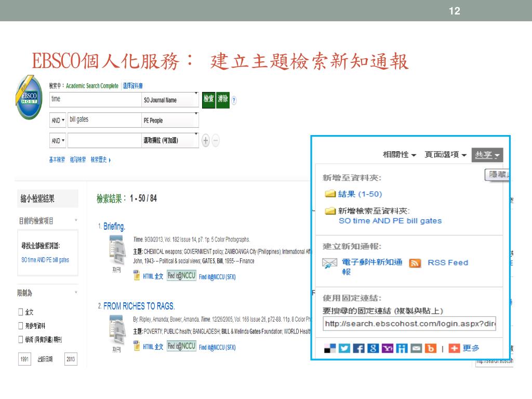Share via the light-blue icon after Yahoo
The height and width of the screenshot is (399, 532).
pos(402,349)
